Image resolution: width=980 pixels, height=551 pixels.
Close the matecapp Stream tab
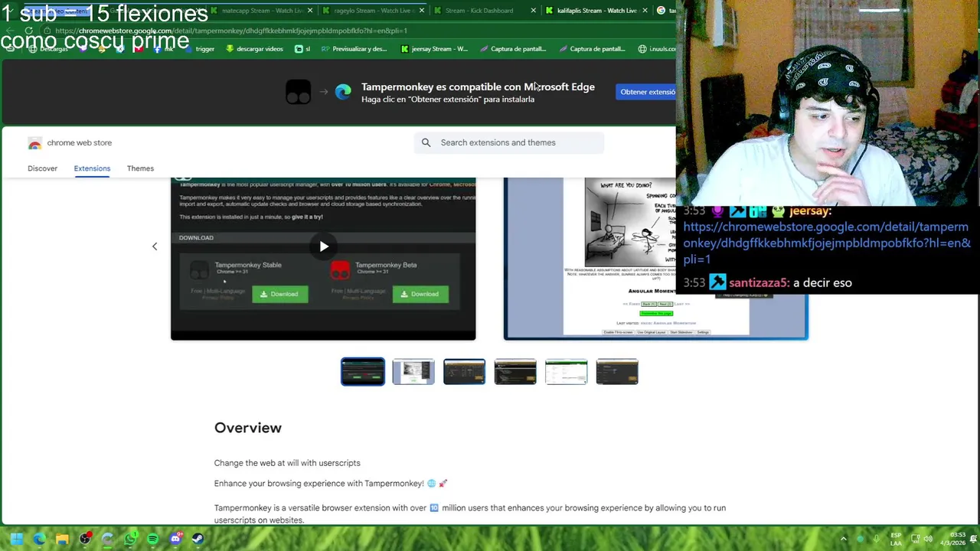310,11
